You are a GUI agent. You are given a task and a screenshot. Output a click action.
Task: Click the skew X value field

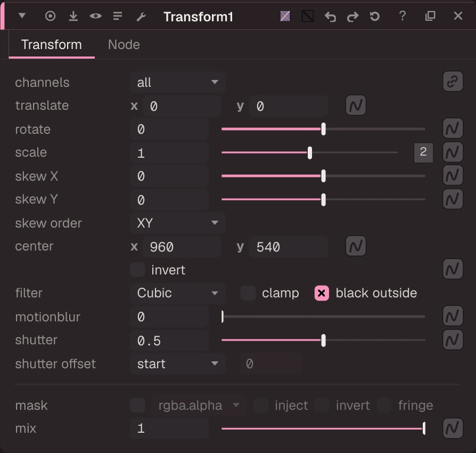point(169,176)
